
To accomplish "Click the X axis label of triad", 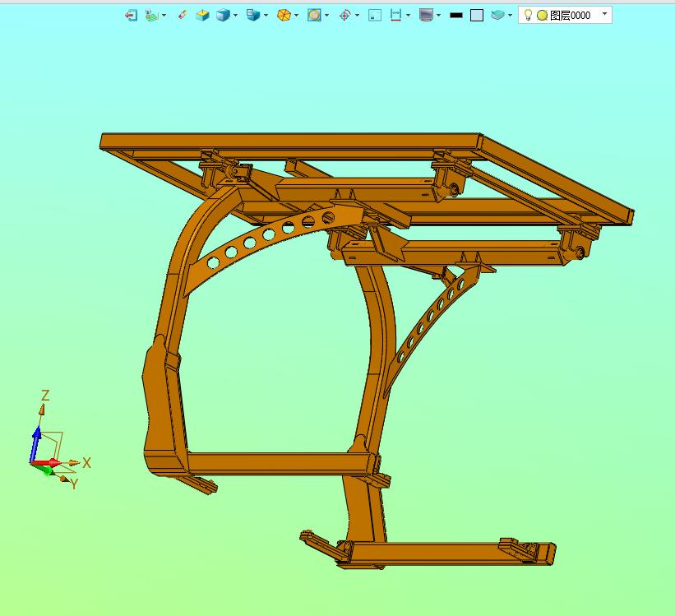I will click(86, 463).
